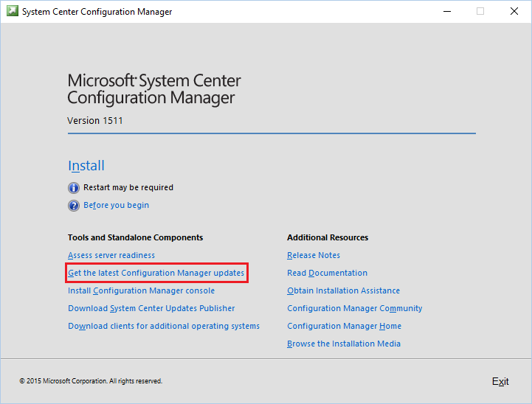This screenshot has height=404, width=532.
Task: Close the setup window with the X
Action: 514,11
